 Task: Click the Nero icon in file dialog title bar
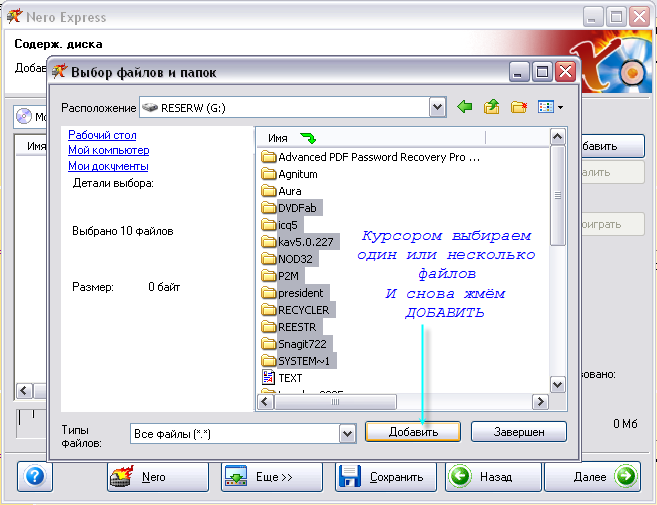coord(59,72)
